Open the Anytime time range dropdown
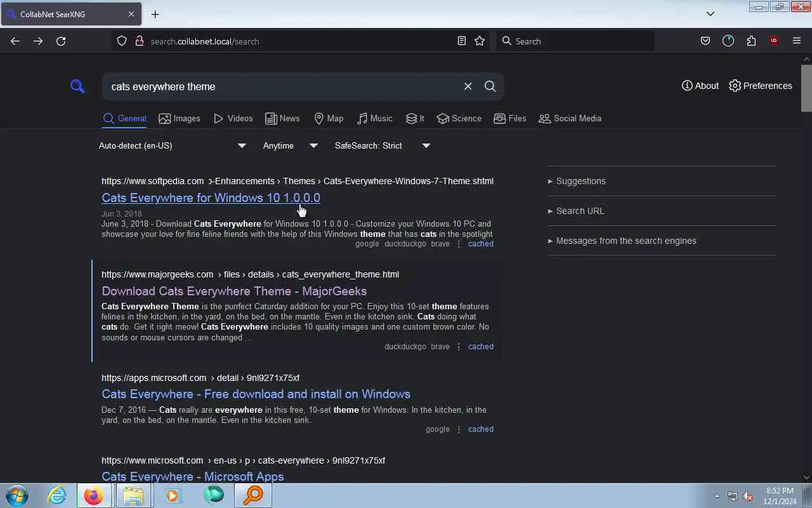 click(291, 146)
